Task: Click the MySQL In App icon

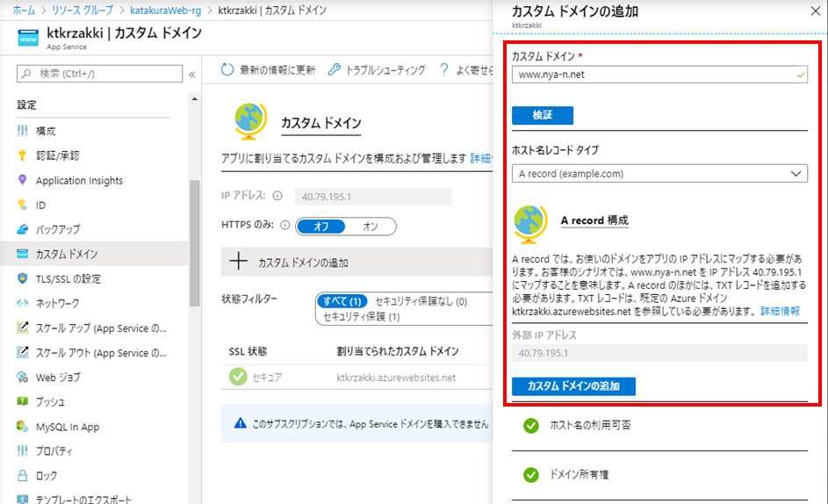Action: [22, 426]
